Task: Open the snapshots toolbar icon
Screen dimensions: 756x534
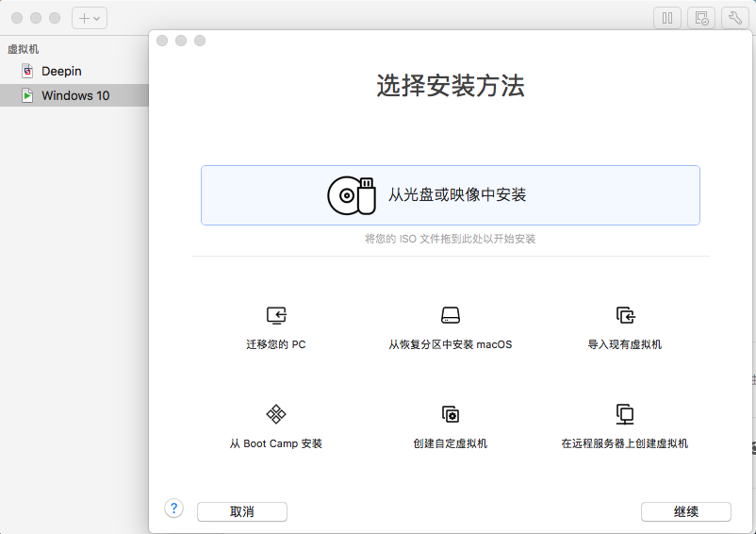Action: point(700,18)
